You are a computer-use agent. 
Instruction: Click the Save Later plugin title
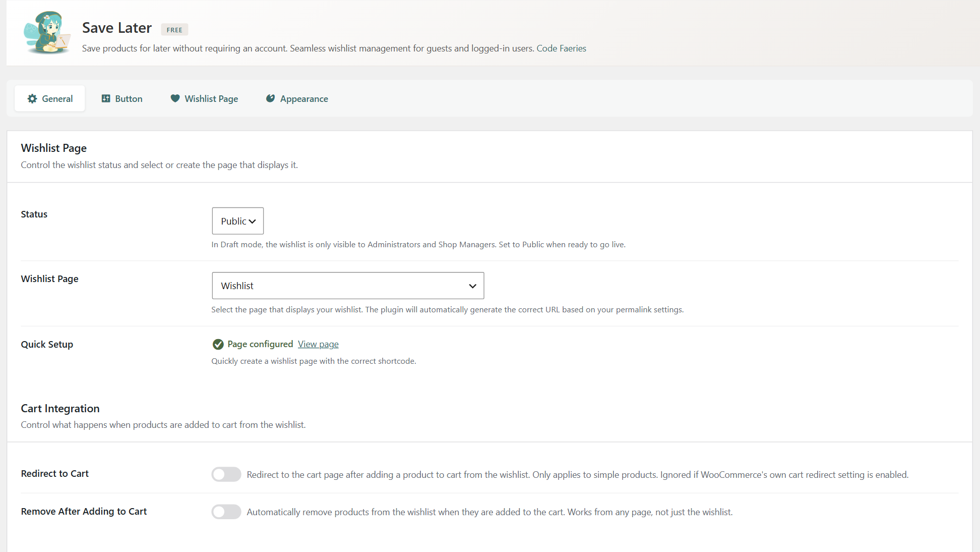[117, 28]
